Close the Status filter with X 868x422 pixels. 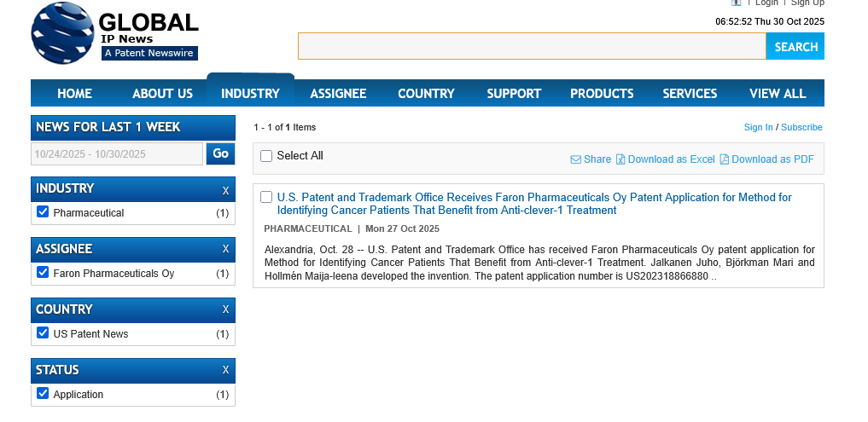225,370
